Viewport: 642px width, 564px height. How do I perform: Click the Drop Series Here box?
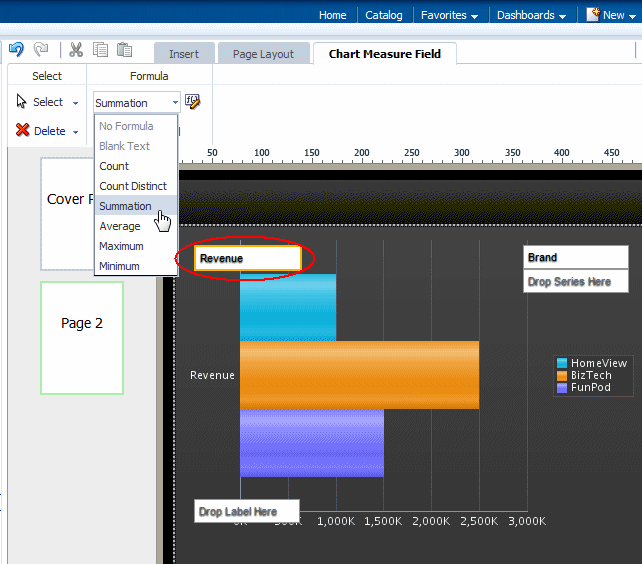click(x=576, y=281)
